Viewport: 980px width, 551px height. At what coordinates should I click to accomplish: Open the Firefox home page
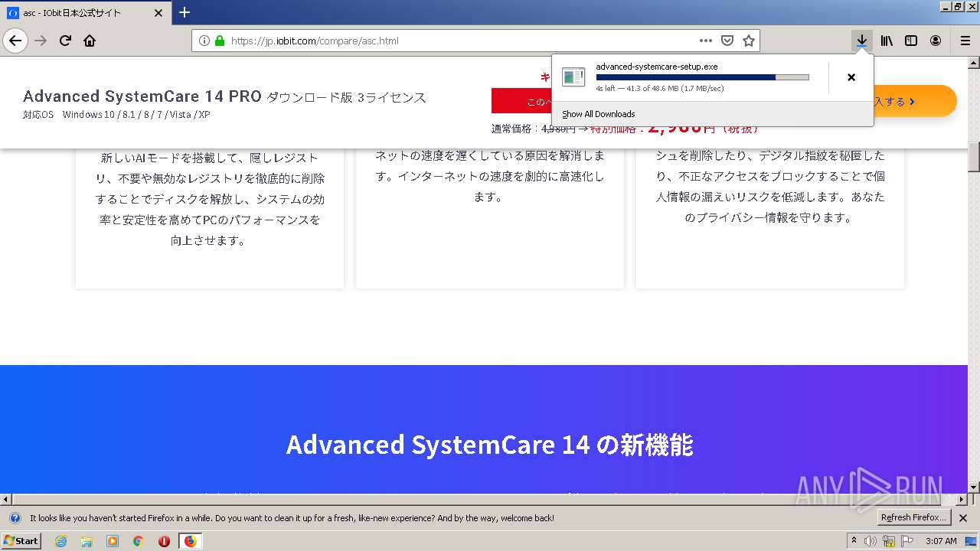coord(90,41)
